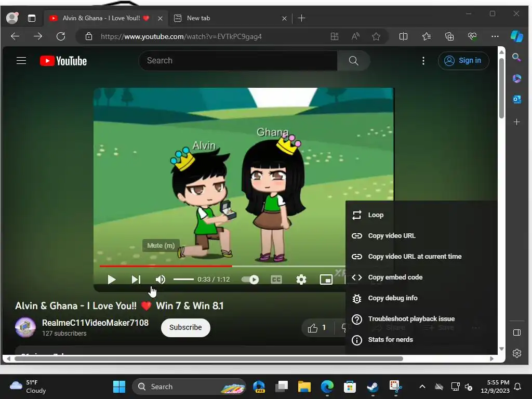The image size is (532, 399).
Task: Click the page vertical scrollbar
Action: pos(501,88)
